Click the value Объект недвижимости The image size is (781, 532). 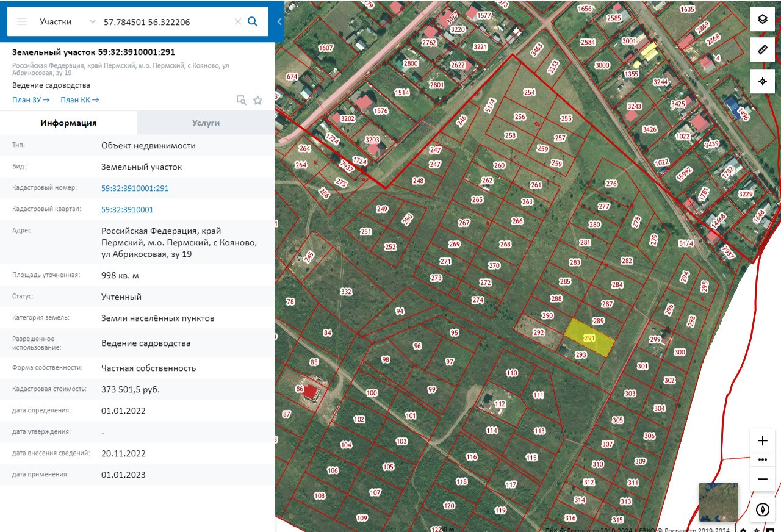coord(149,146)
